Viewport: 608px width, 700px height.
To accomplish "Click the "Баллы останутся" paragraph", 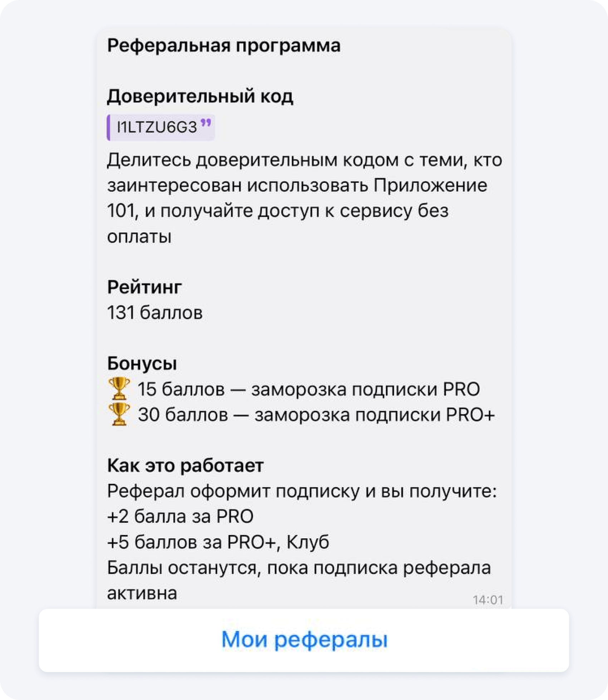I will click(299, 580).
